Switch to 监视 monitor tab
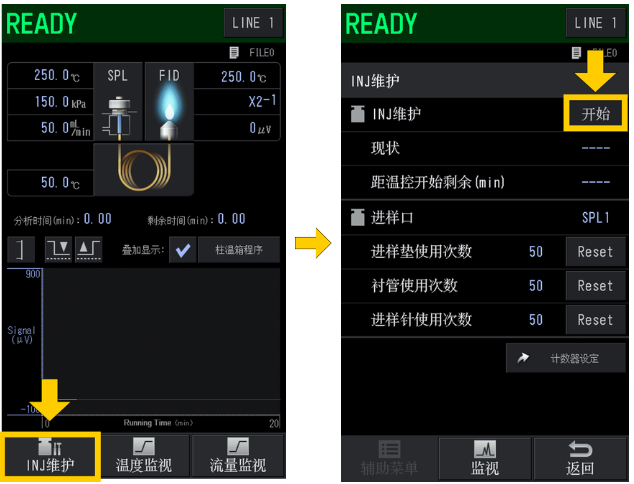Image resolution: width=634 pixels, height=484 pixels. pyautogui.click(x=485, y=458)
